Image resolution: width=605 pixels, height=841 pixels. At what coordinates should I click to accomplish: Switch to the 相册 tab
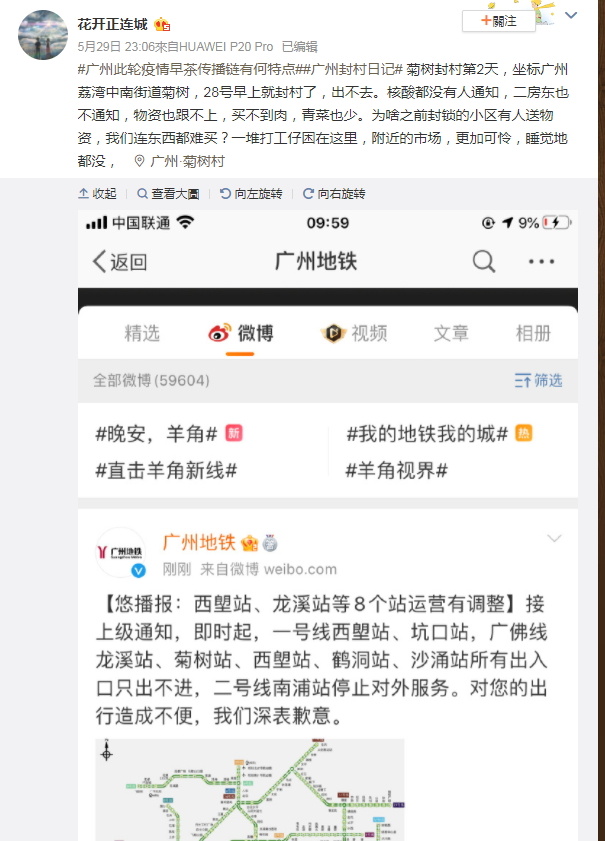[533, 333]
